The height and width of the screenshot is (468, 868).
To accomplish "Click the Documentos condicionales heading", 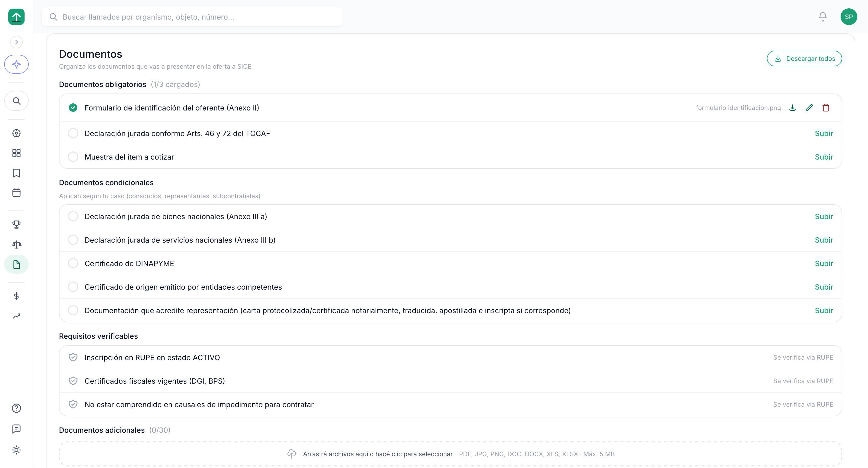I will coord(106,183).
